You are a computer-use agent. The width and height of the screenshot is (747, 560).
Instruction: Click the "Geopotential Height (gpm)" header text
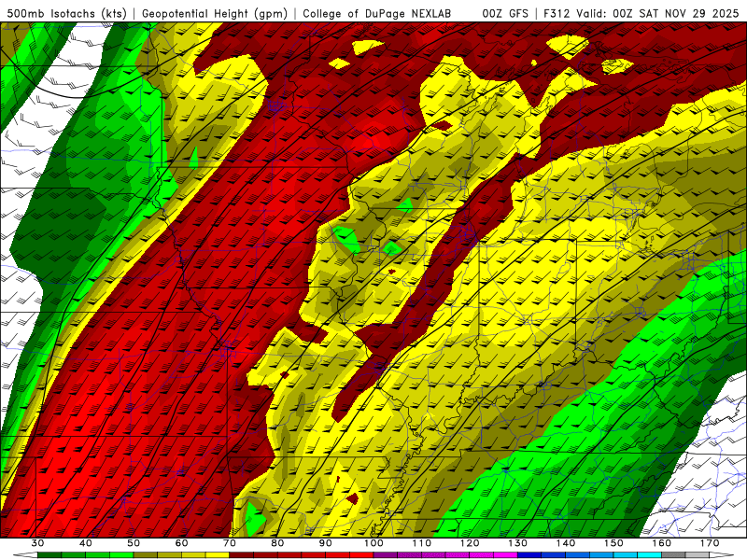coord(215,14)
